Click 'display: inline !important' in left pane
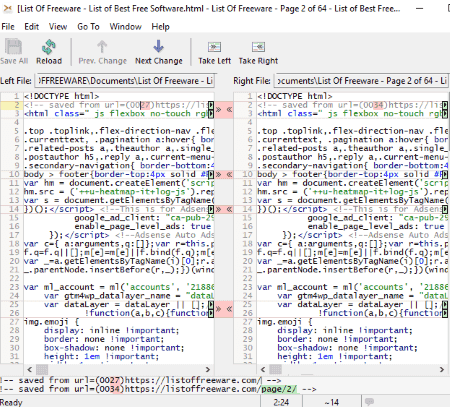450x407 pixels. click(x=111, y=331)
